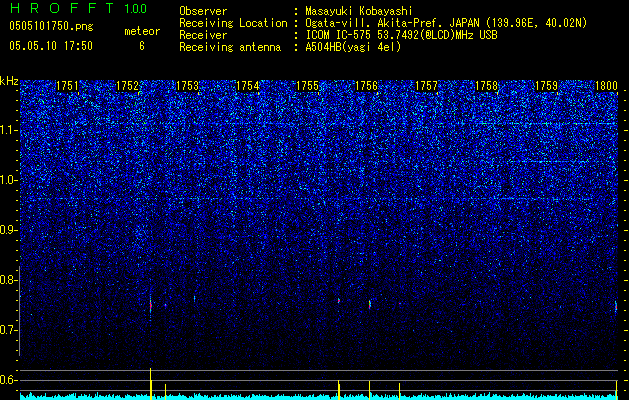Click the 1.0 kHz axis label

pyautogui.click(x=9, y=180)
